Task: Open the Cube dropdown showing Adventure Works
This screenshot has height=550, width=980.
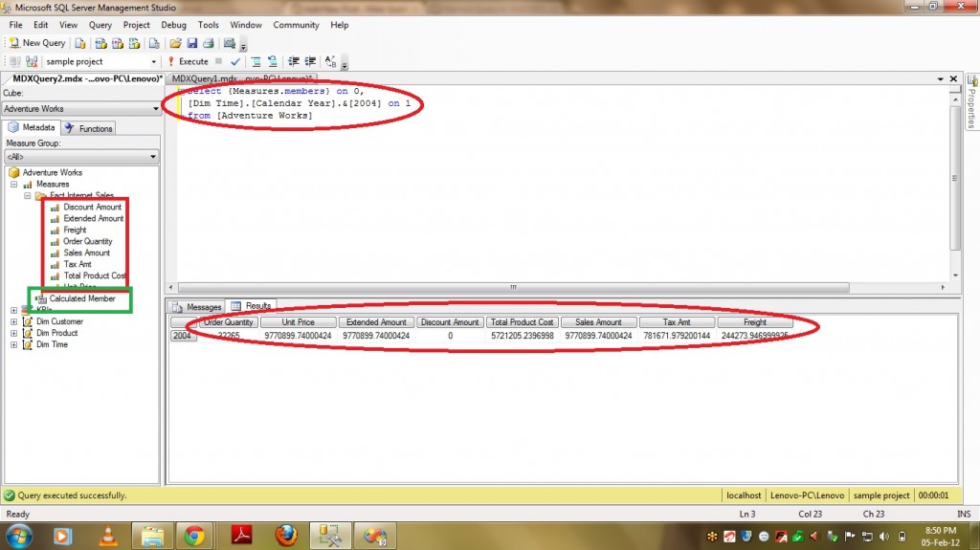Action: [79, 109]
